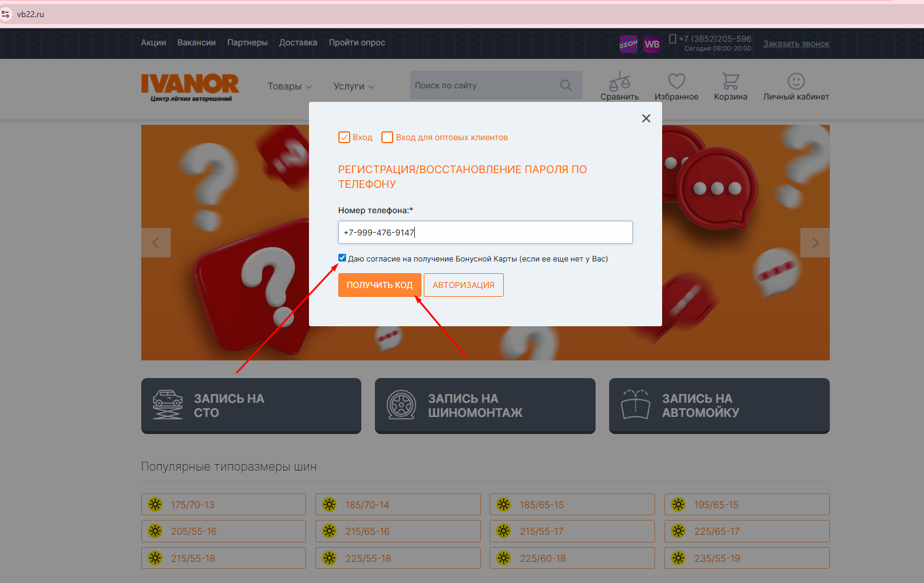The height and width of the screenshot is (583, 924).
Task: Open the Compare scales icon
Action: (x=619, y=81)
